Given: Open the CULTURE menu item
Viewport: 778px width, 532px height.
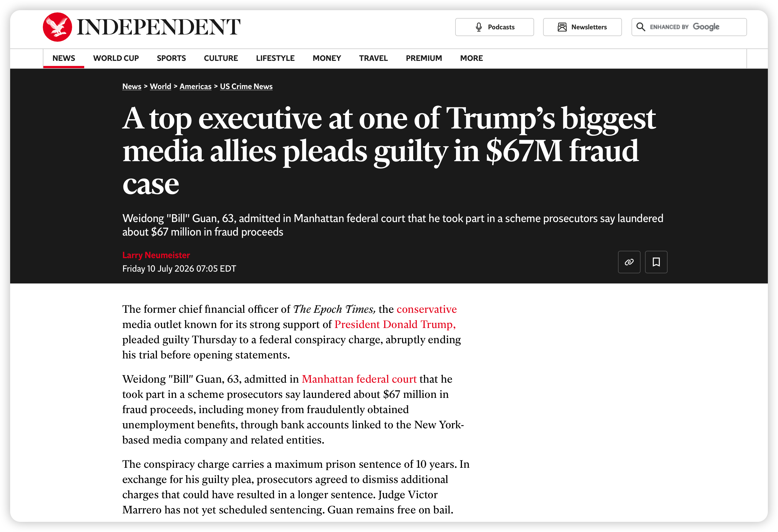Looking at the screenshot, I should point(221,58).
